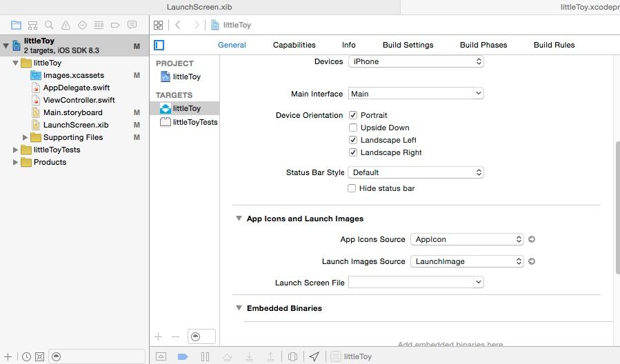Show the Issue navigator warning icon

point(66,25)
